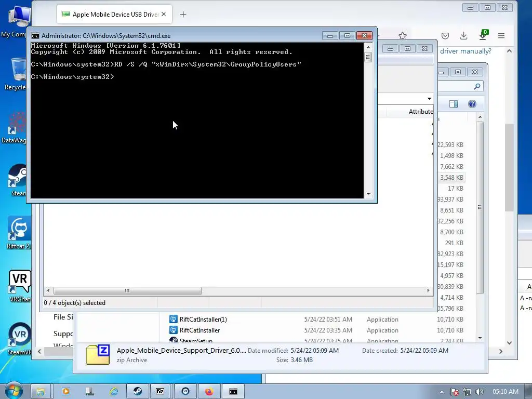Click the green-badged download extension icon
The image size is (532, 399).
pos(483,35)
